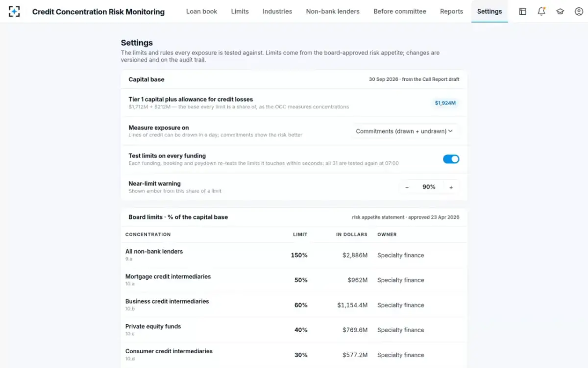Click Specialty finance owner for Private equity funds

(401, 330)
